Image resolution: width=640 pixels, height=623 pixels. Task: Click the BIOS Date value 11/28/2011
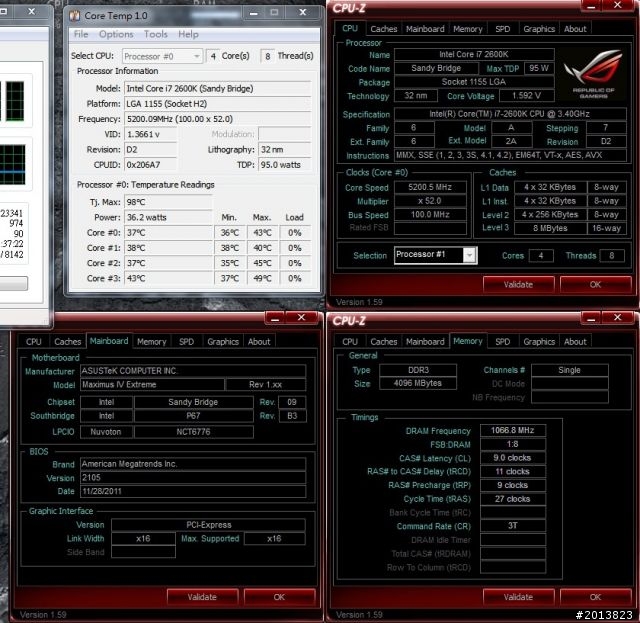193,491
